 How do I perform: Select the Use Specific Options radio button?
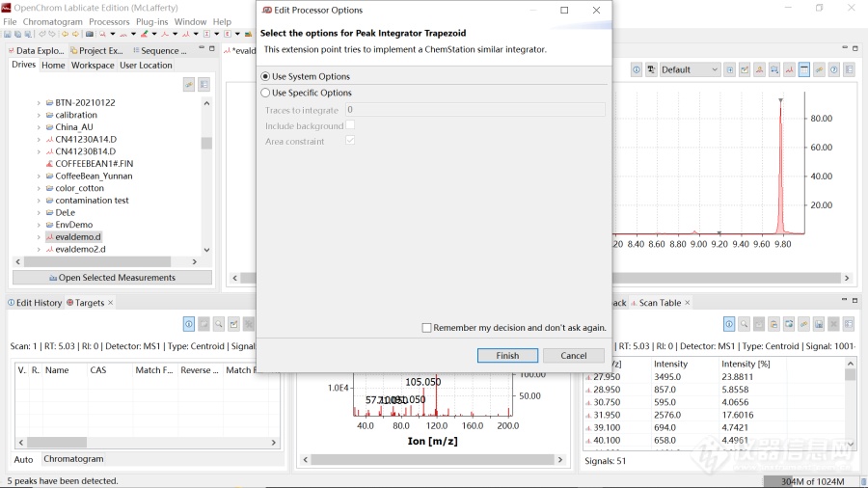[x=266, y=93]
